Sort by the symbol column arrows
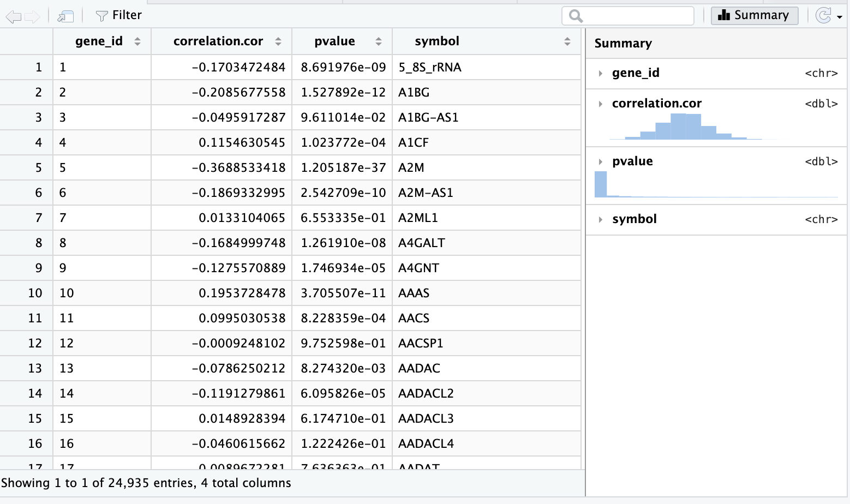Screen dimensions: 850x504 [x=567, y=41]
